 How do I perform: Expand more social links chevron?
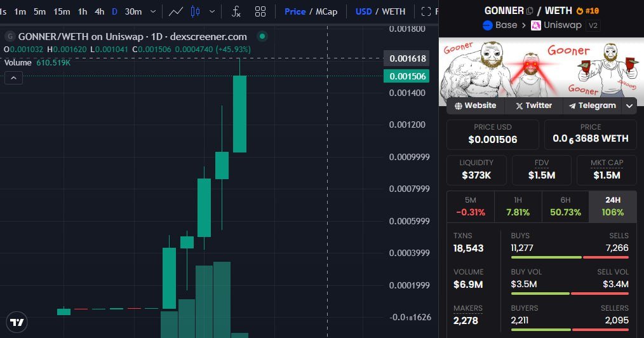click(x=629, y=105)
